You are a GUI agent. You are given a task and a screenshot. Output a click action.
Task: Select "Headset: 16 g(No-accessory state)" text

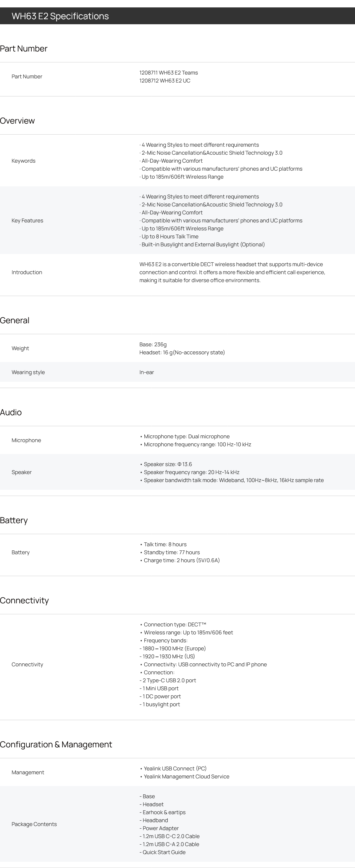(x=182, y=353)
